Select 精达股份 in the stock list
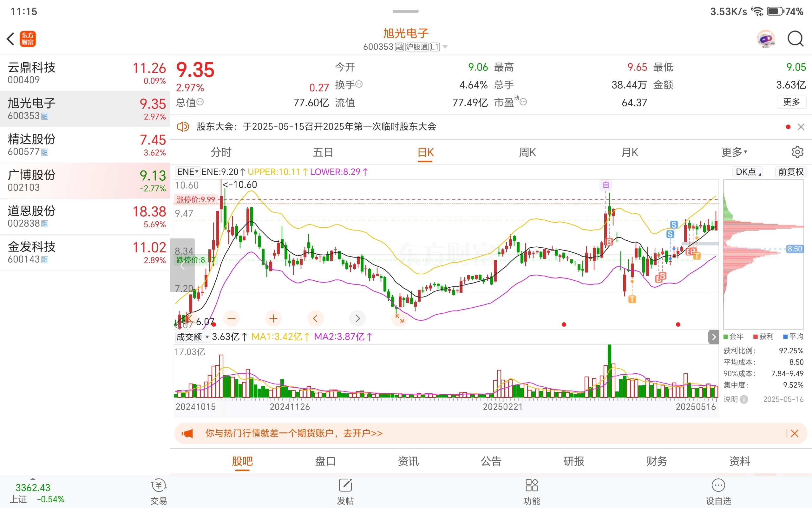Viewport: 812px width, 508px height. 85,145
